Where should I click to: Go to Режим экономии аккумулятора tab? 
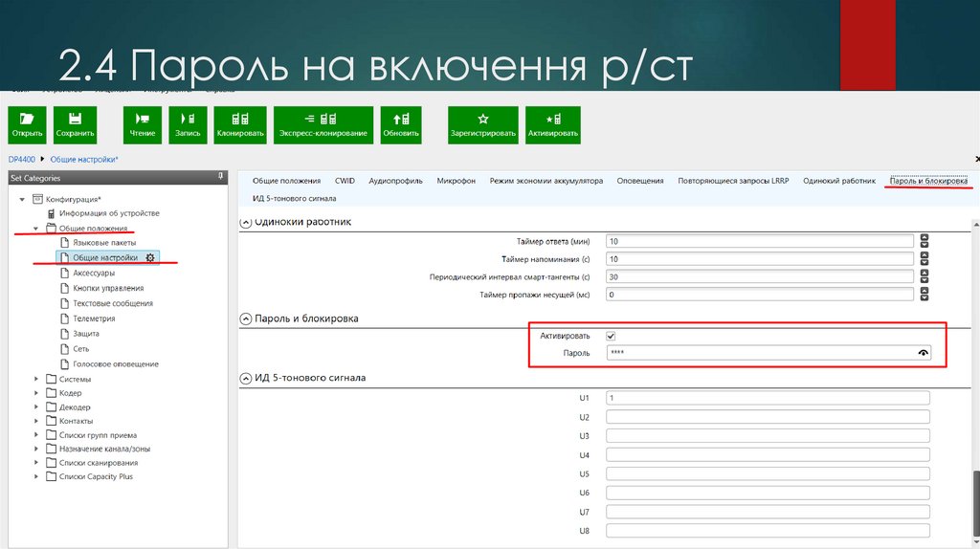[x=546, y=181]
